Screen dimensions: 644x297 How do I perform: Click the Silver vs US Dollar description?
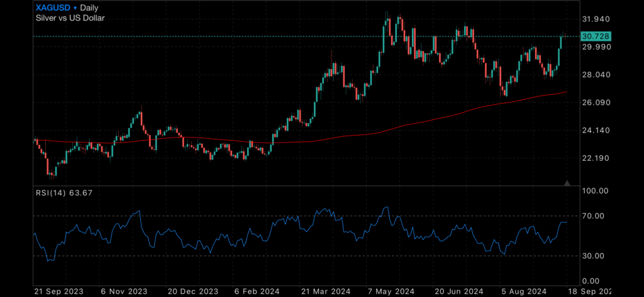click(70, 18)
